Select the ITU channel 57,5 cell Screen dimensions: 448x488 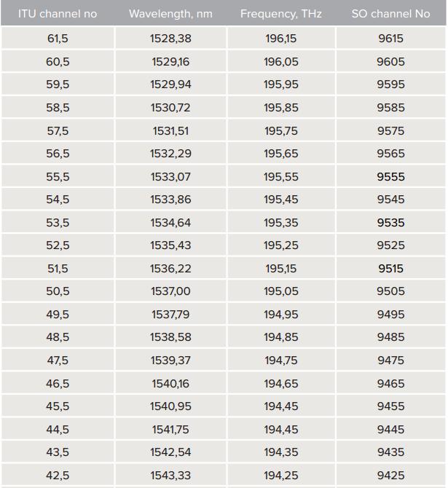(58, 131)
